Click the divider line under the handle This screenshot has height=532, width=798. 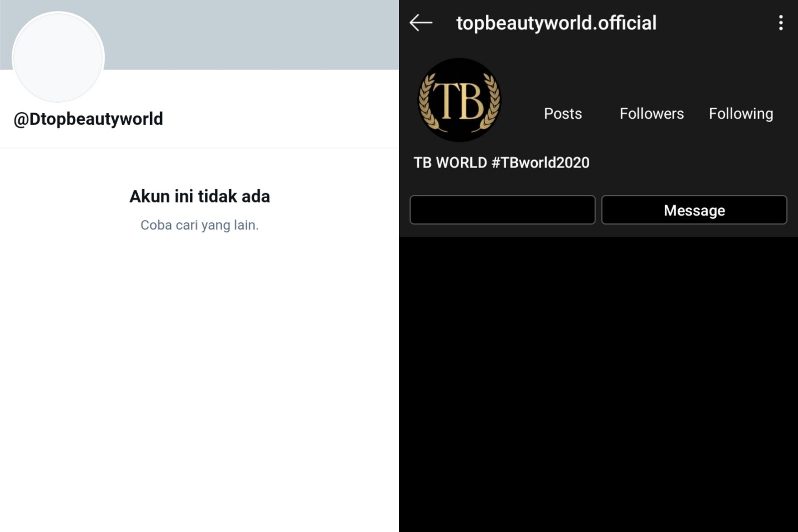click(199, 148)
